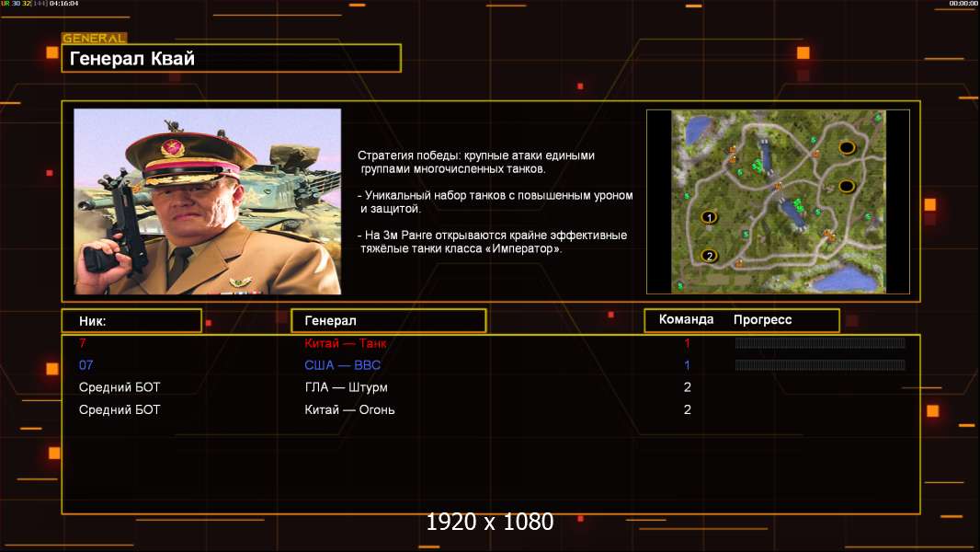Click the «ГЛА — Штурм» general entry
This screenshot has height=552, width=980.
347,387
